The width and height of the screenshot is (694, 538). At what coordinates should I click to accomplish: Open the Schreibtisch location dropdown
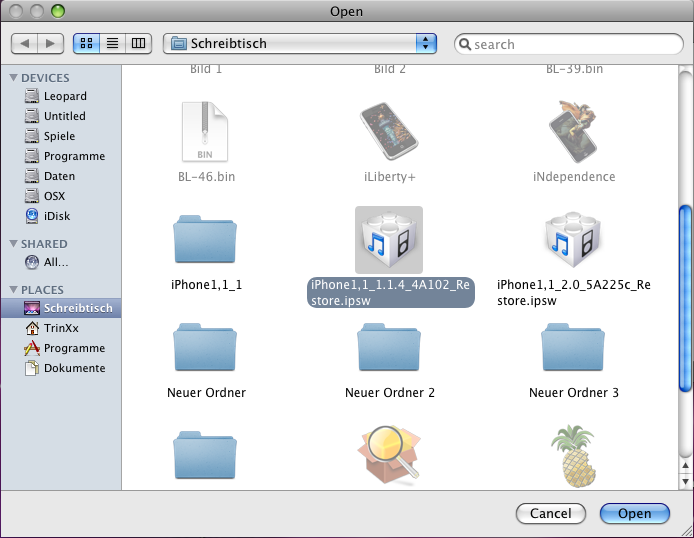tap(300, 44)
